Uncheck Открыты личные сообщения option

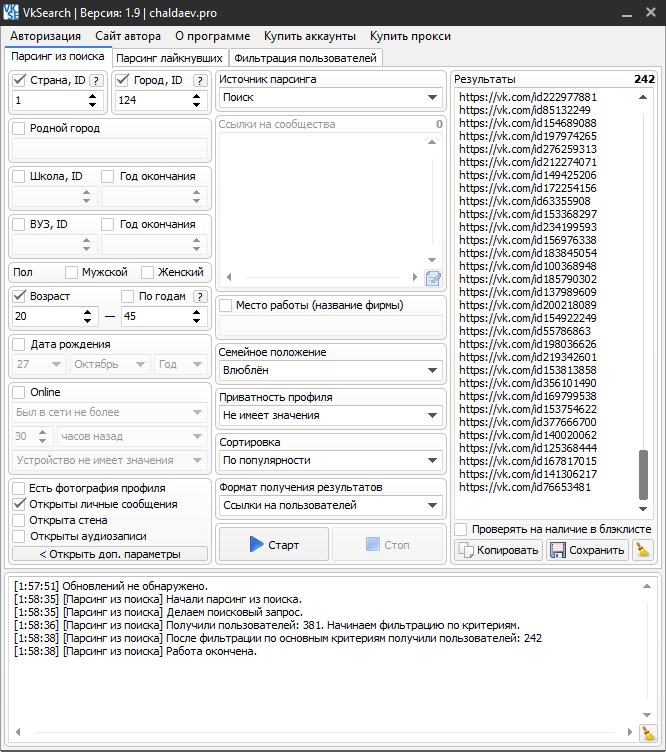coord(19,504)
